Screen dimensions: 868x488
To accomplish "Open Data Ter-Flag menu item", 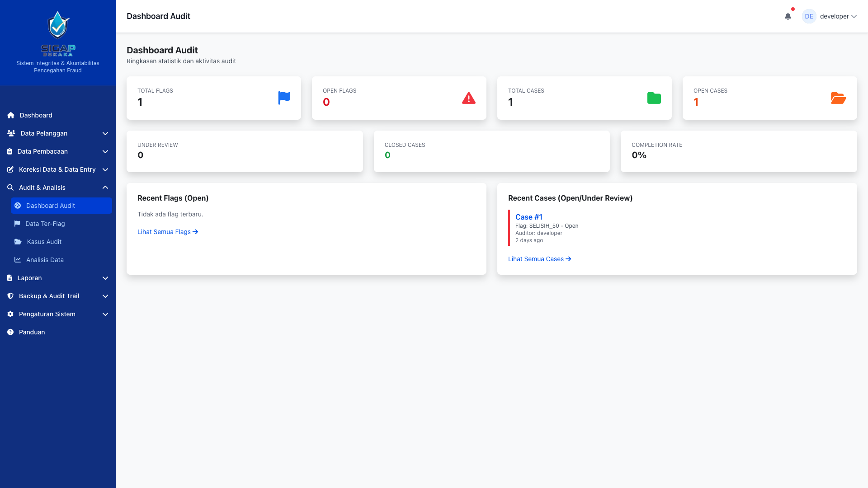I will click(x=45, y=224).
